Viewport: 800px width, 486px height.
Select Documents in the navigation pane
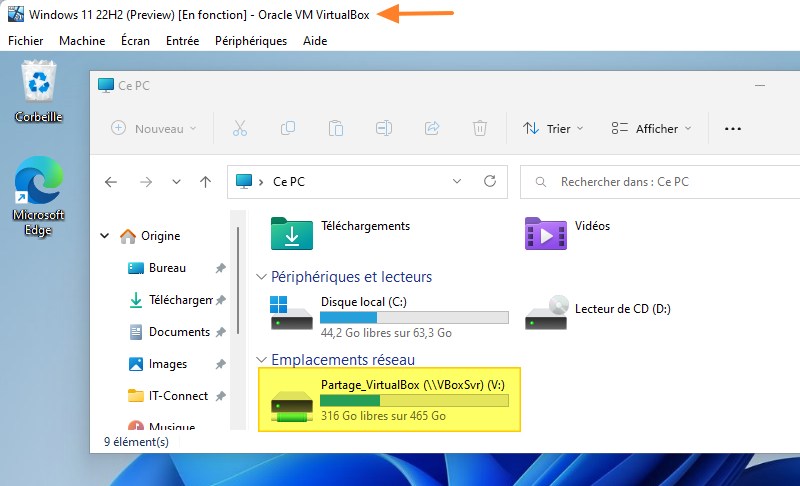[179, 332]
